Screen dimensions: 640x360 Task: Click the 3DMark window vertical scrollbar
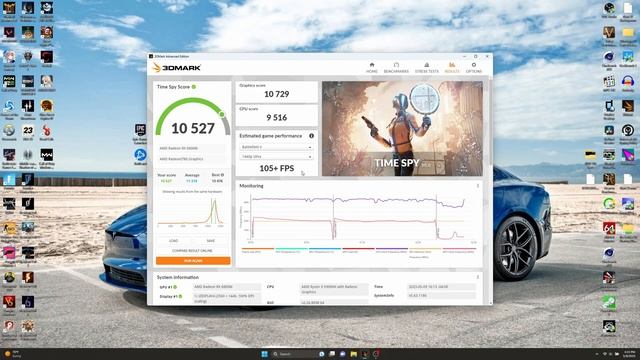[x=490, y=122]
